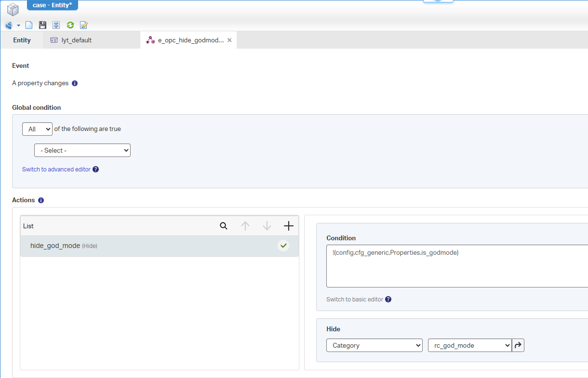This screenshot has height=378, width=588.
Task: Click the publish upload arrow icon
Action: 56,25
